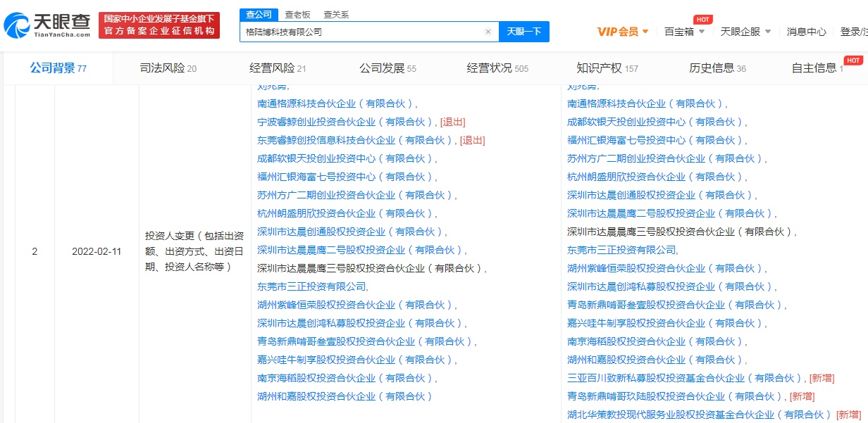This screenshot has width=868, height=423.
Task: Open the 经营状况 tab
Action: click(497, 68)
